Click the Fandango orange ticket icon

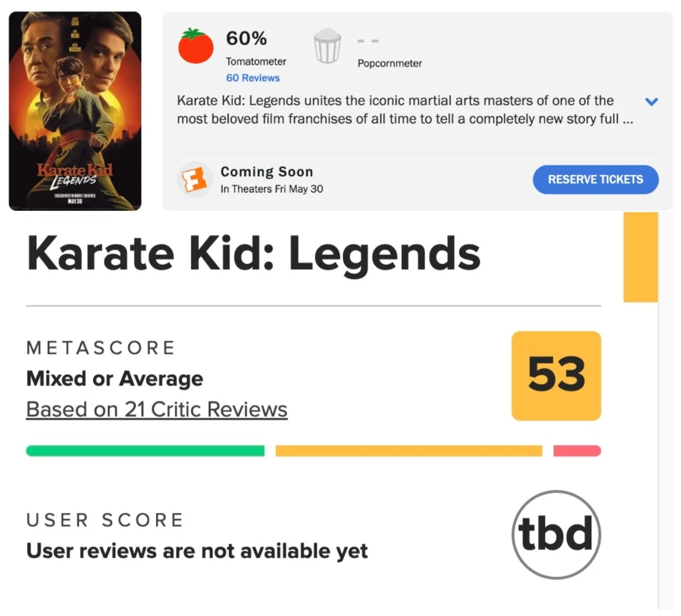(x=194, y=180)
